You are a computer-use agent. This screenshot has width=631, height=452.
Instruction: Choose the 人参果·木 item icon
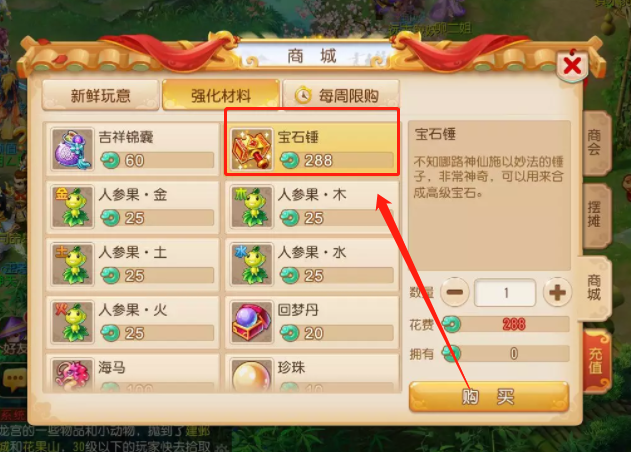252,207
